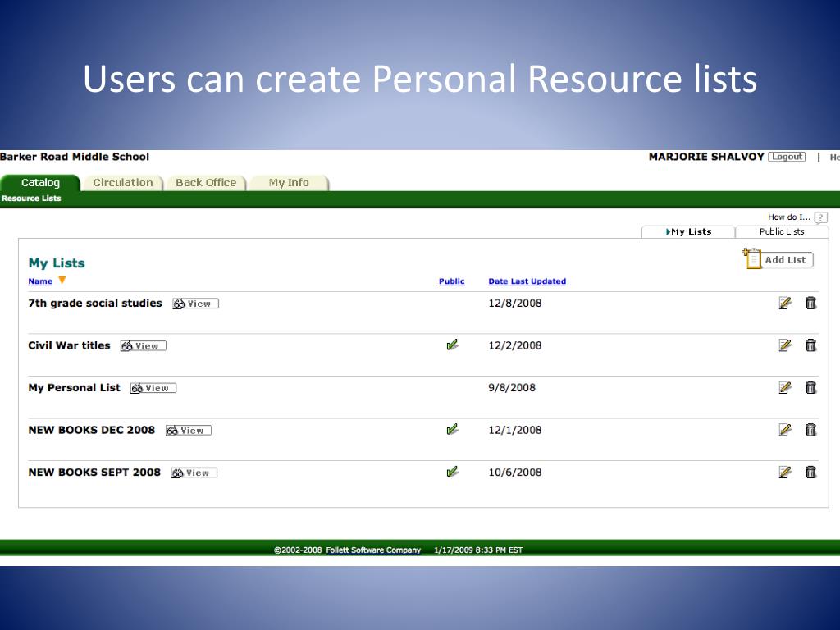Click the Civil War titles name

pos(69,345)
